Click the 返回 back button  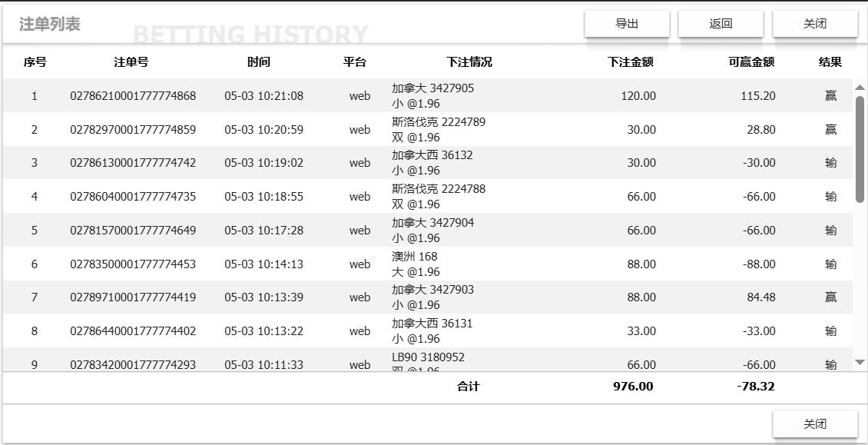click(x=721, y=23)
